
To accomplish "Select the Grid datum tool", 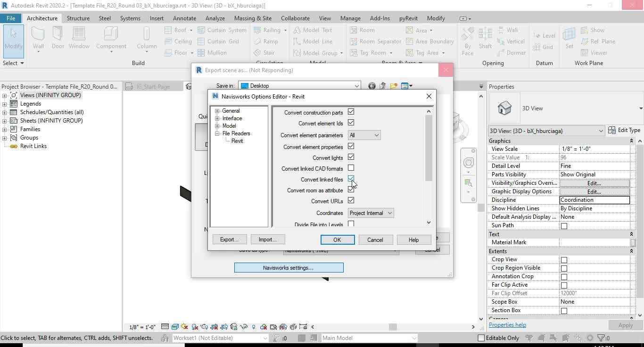I will coord(543,47).
